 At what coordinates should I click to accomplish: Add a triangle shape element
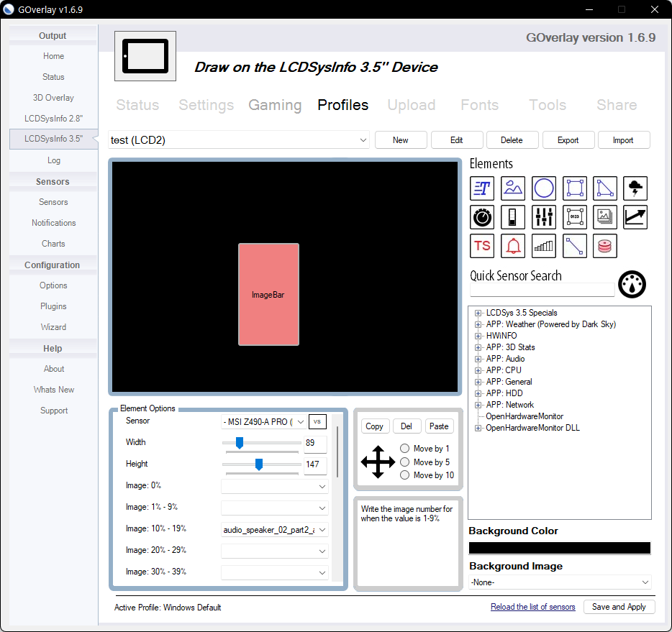tap(604, 188)
